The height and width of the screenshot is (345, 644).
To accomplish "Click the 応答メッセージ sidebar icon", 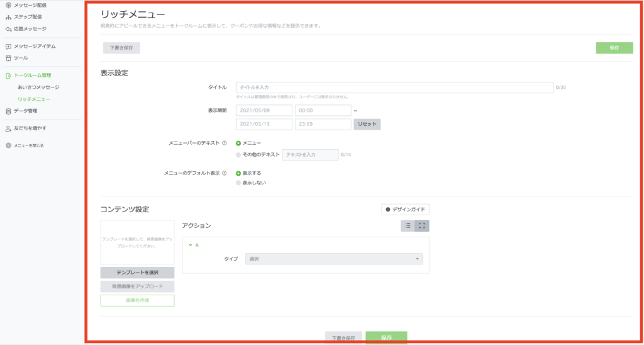I will click(8, 28).
